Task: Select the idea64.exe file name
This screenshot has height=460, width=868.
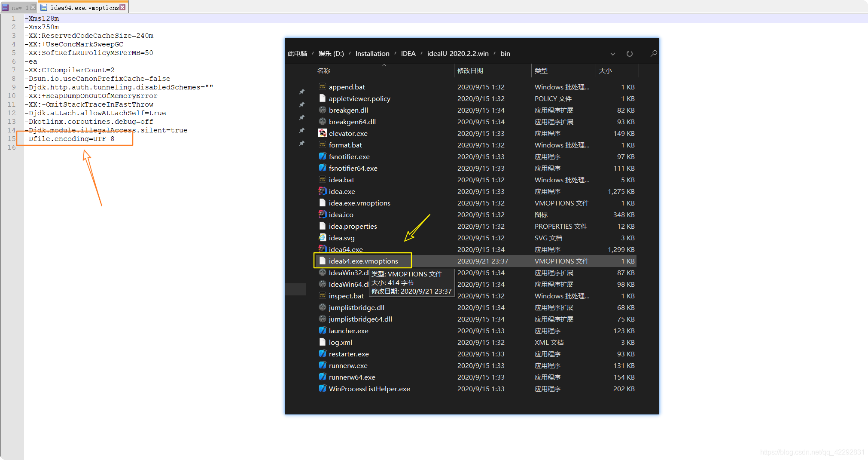Action: tap(346, 249)
